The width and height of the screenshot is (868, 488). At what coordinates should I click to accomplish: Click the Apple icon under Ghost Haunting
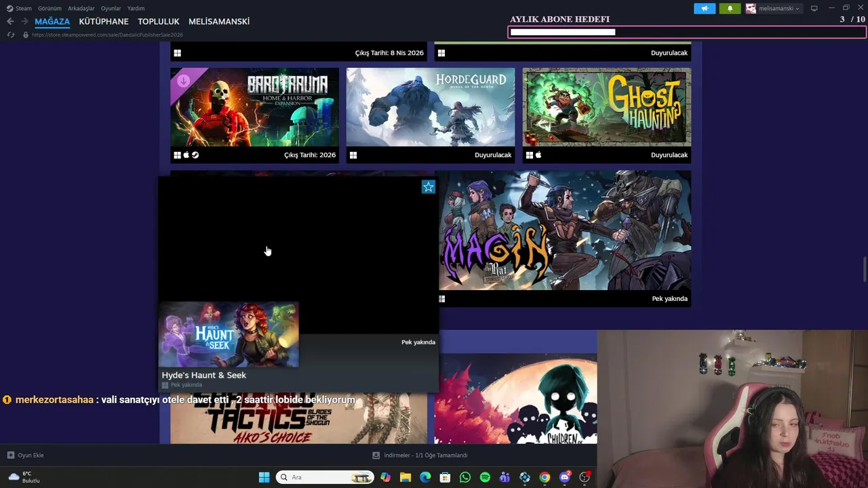click(538, 155)
